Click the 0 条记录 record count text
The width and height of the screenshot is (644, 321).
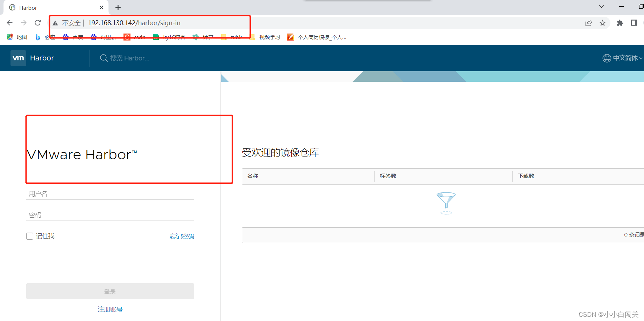[634, 235]
